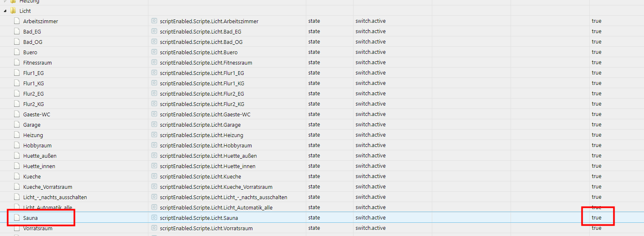Viewport: 644px width, 236px height.
Task: Click the state type in Flur2_EG row
Action: tap(314, 94)
